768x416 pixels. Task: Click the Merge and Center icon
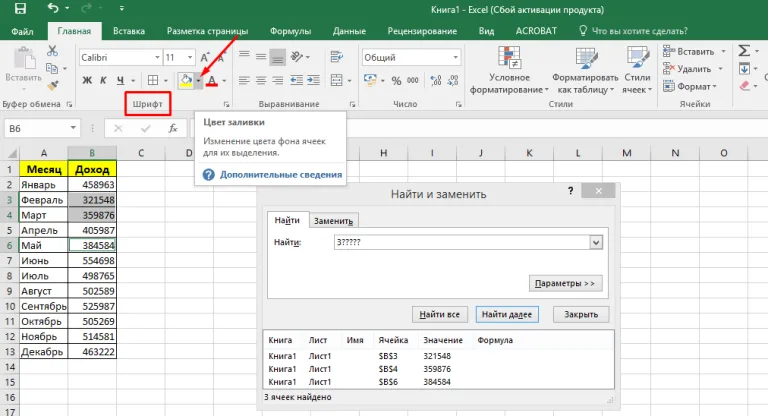coord(336,80)
